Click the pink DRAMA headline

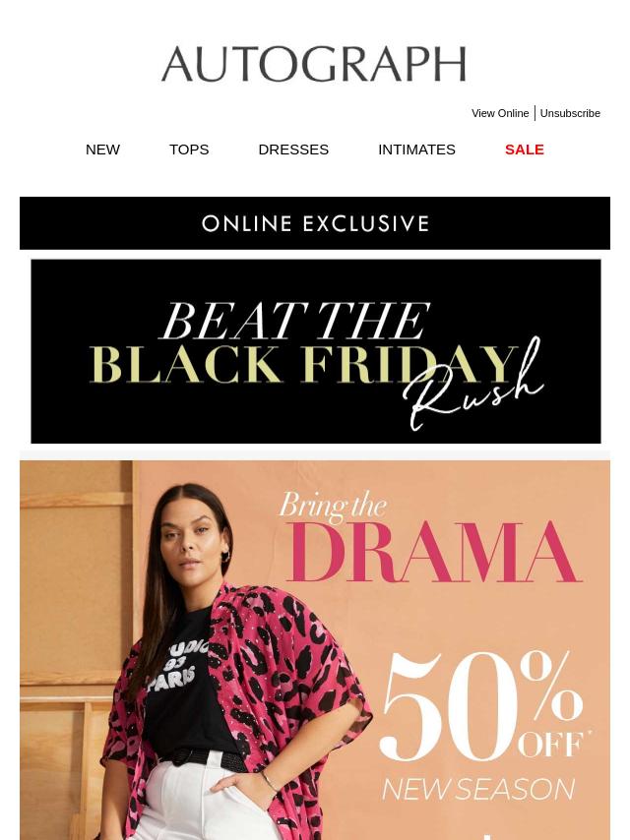(435, 553)
